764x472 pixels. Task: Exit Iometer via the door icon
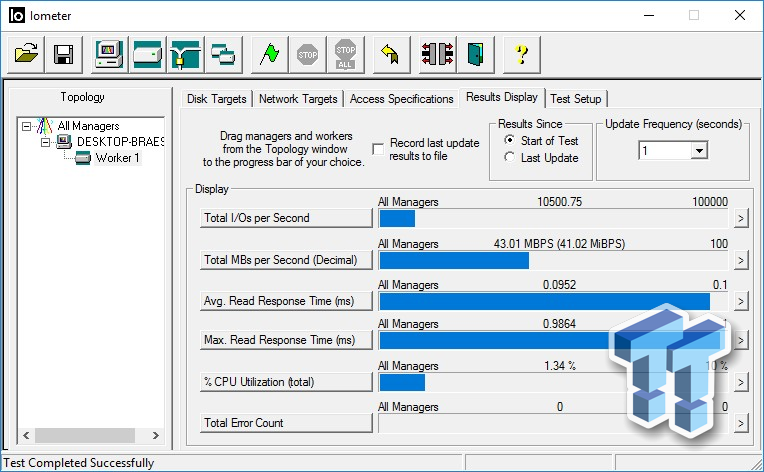tap(475, 54)
